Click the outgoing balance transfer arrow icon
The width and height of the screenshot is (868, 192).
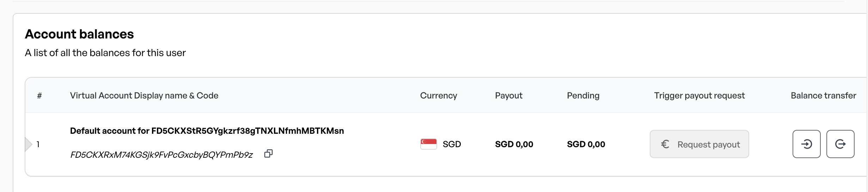[x=840, y=144]
